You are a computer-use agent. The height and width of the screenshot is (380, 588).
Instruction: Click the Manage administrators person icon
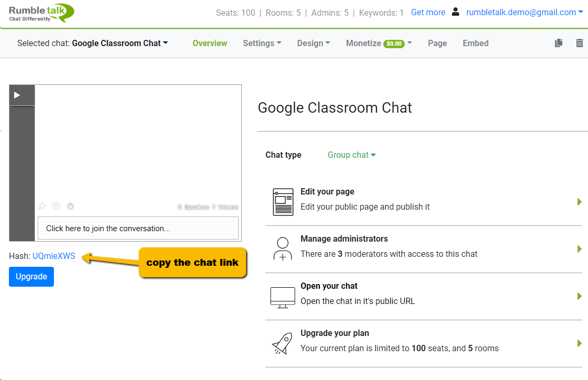pyautogui.click(x=283, y=248)
